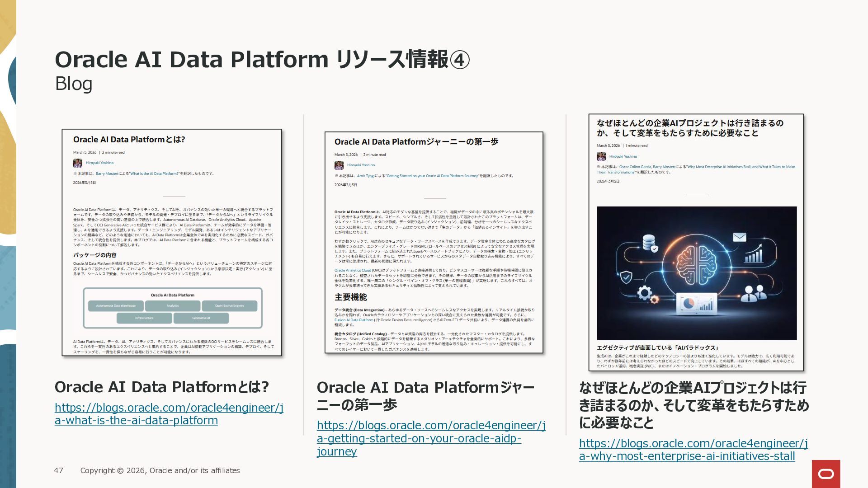Click the heading 'Oracle AI Data Platformとは?' below the screenshot
Screen dimensions: 868x488
coord(161,387)
